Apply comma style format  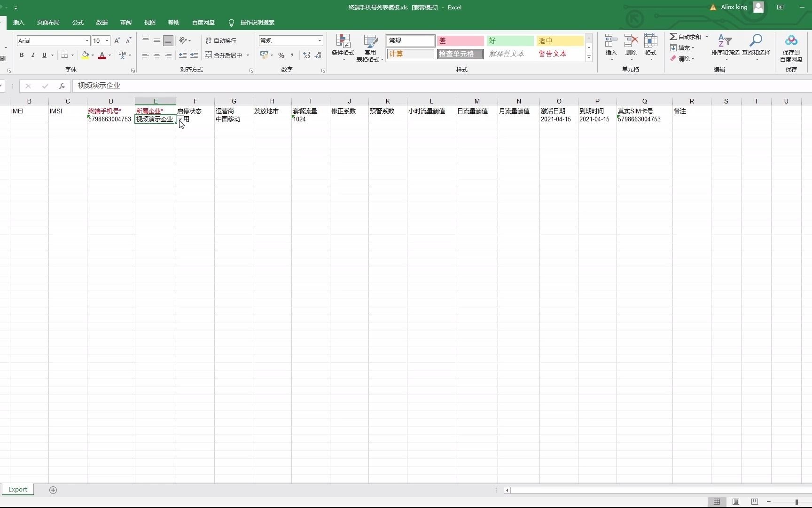[x=292, y=55]
